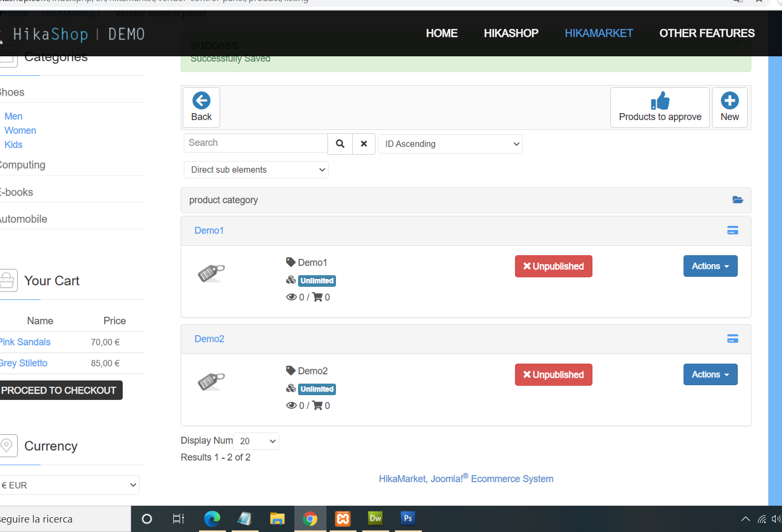Click the card icon in the Demo2 header
The height and width of the screenshot is (532, 782).
pos(732,339)
